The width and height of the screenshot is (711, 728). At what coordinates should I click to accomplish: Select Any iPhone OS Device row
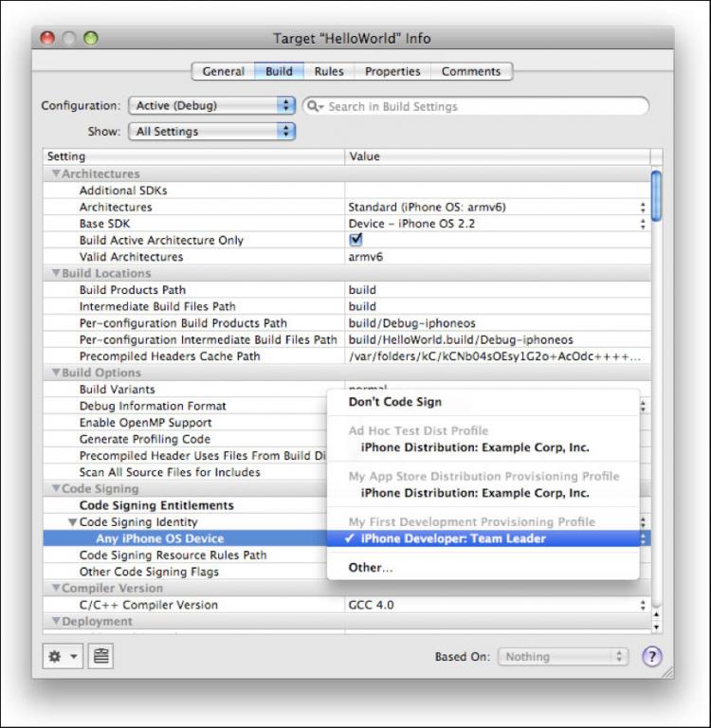pos(185,538)
